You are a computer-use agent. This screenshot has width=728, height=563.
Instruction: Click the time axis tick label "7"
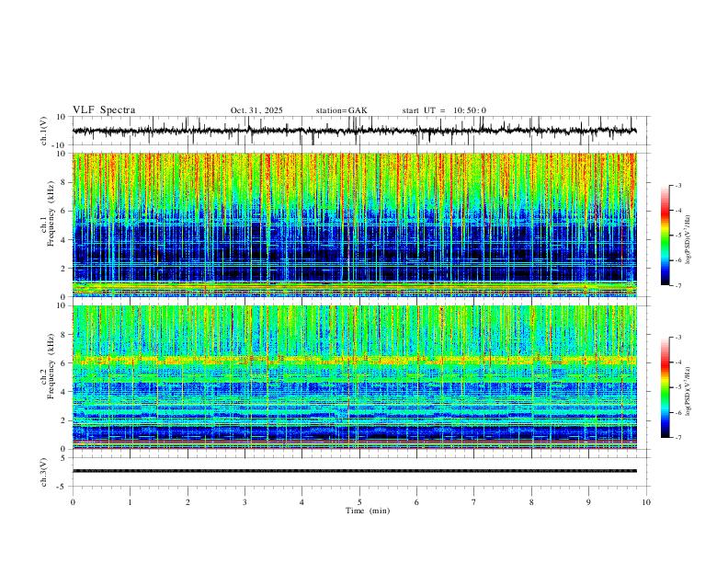[x=474, y=502]
